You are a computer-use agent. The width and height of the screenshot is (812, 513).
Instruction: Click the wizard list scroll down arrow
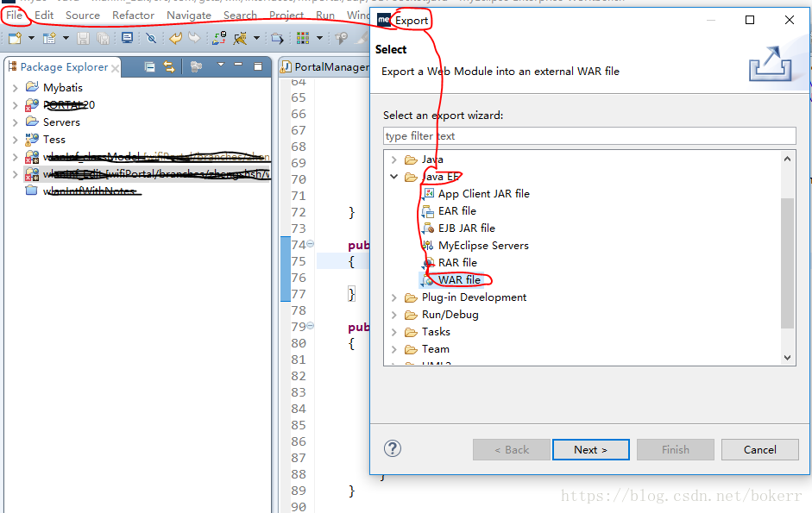point(787,357)
